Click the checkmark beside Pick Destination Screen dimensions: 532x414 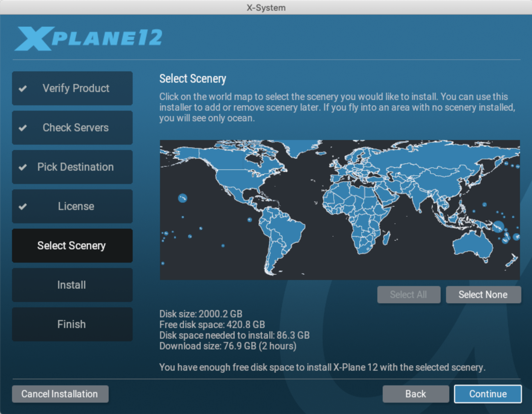[23, 167]
